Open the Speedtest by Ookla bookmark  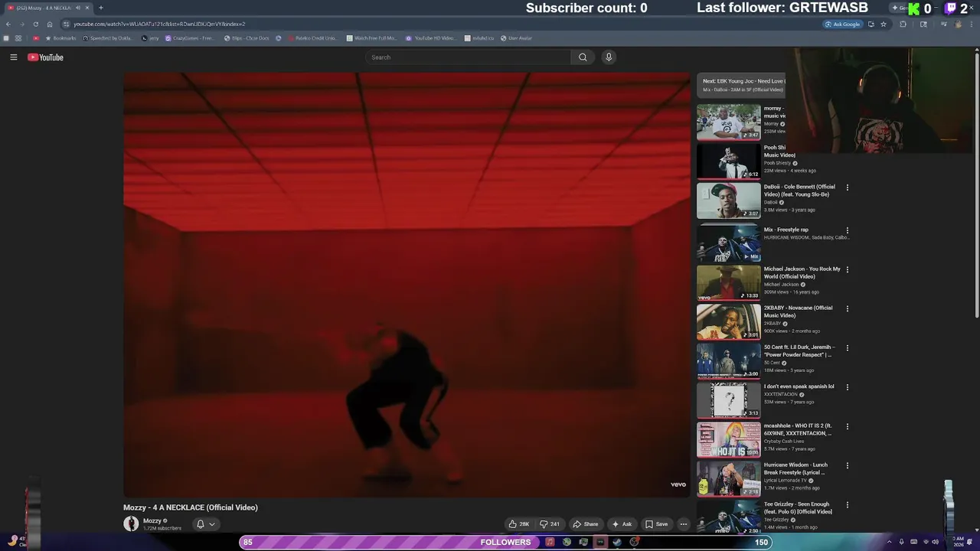point(108,38)
